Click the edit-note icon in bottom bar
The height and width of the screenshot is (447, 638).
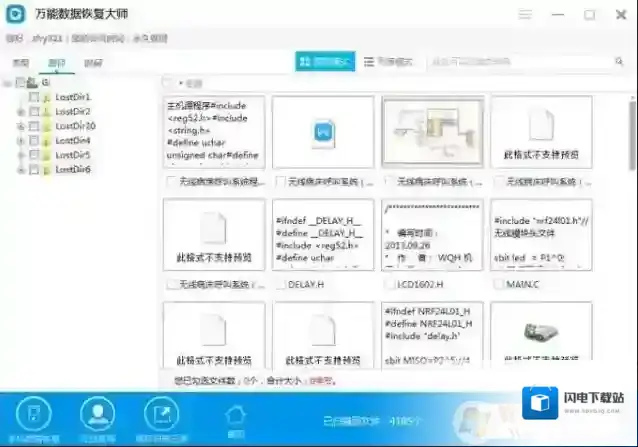158,413
